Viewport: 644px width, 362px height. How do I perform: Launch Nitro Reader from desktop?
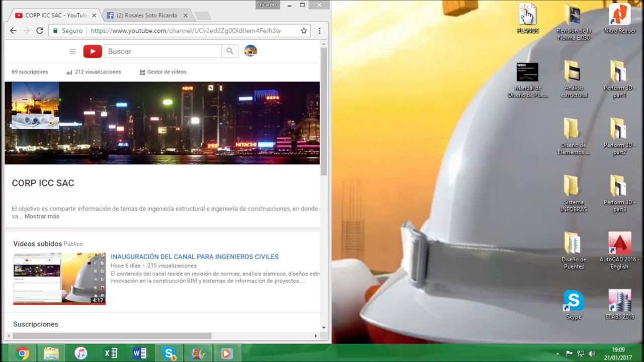(619, 19)
